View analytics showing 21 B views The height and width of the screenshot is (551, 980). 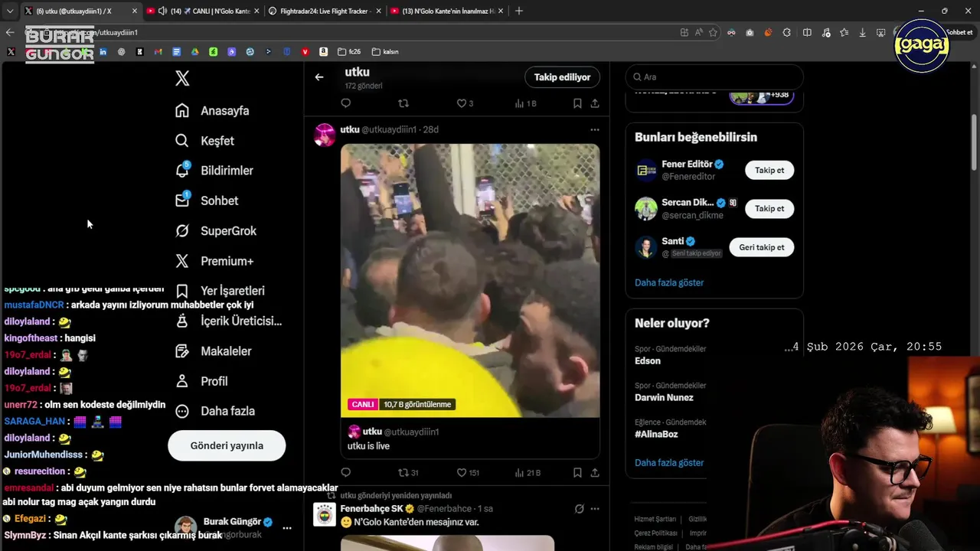pyautogui.click(x=528, y=473)
